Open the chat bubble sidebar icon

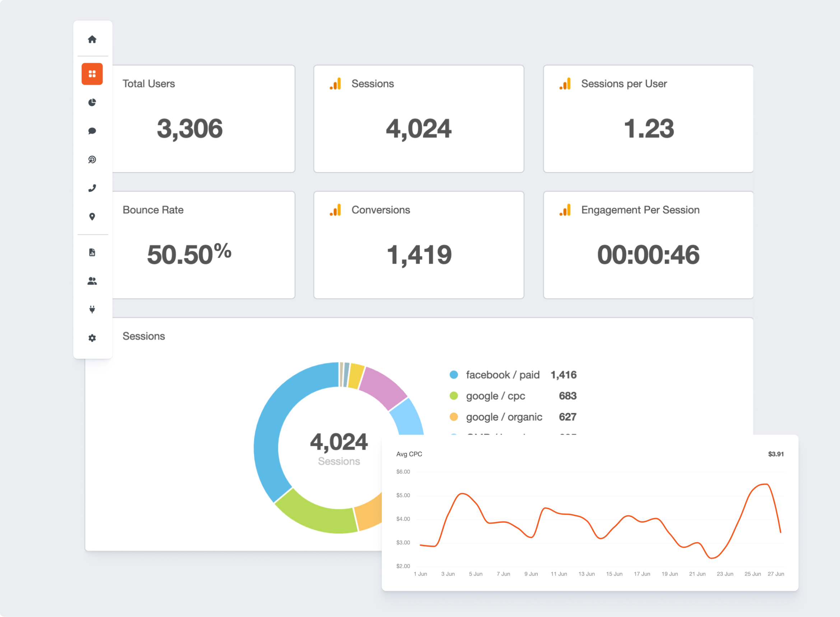click(x=92, y=131)
